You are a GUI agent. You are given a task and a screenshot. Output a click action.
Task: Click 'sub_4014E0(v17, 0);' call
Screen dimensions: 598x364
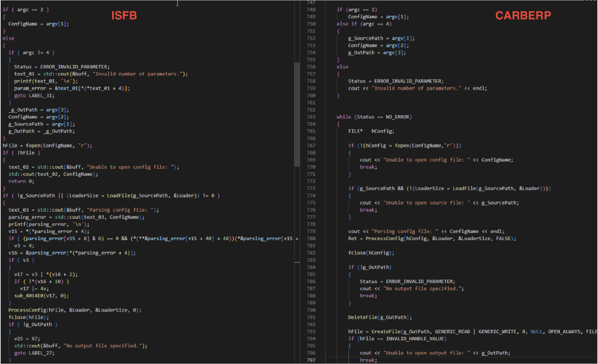pyautogui.click(x=41, y=296)
